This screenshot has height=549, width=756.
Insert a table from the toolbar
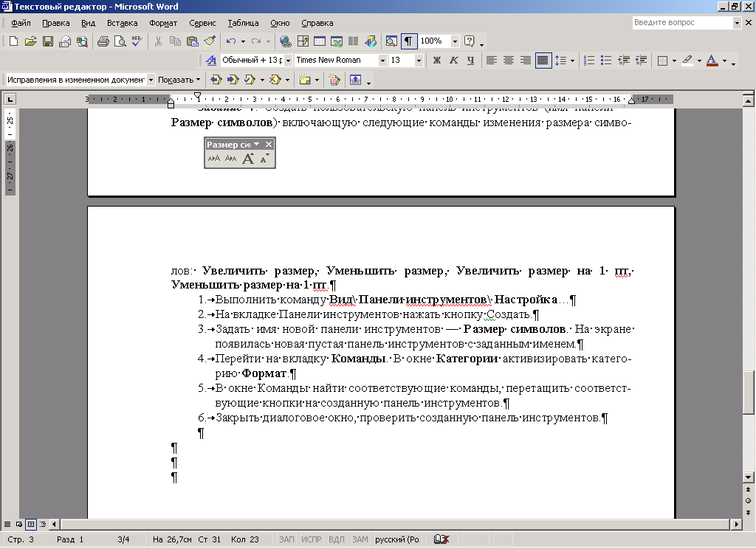(x=320, y=41)
